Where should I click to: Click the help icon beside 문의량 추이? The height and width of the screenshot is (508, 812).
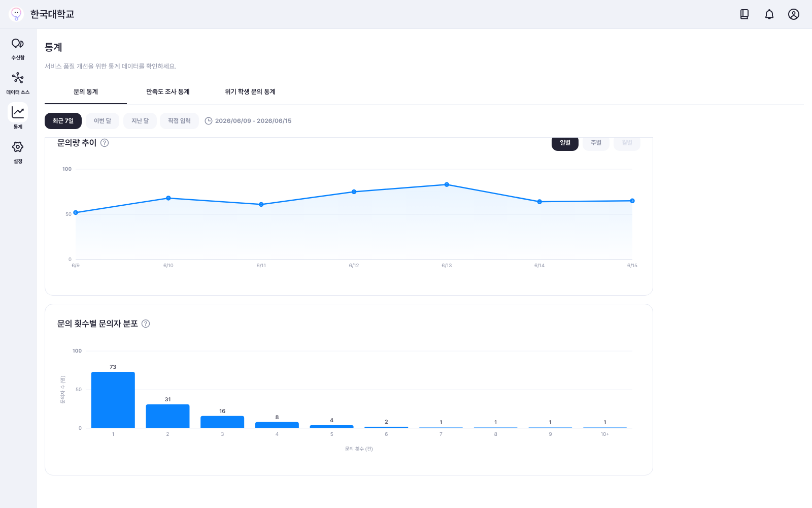tap(105, 143)
